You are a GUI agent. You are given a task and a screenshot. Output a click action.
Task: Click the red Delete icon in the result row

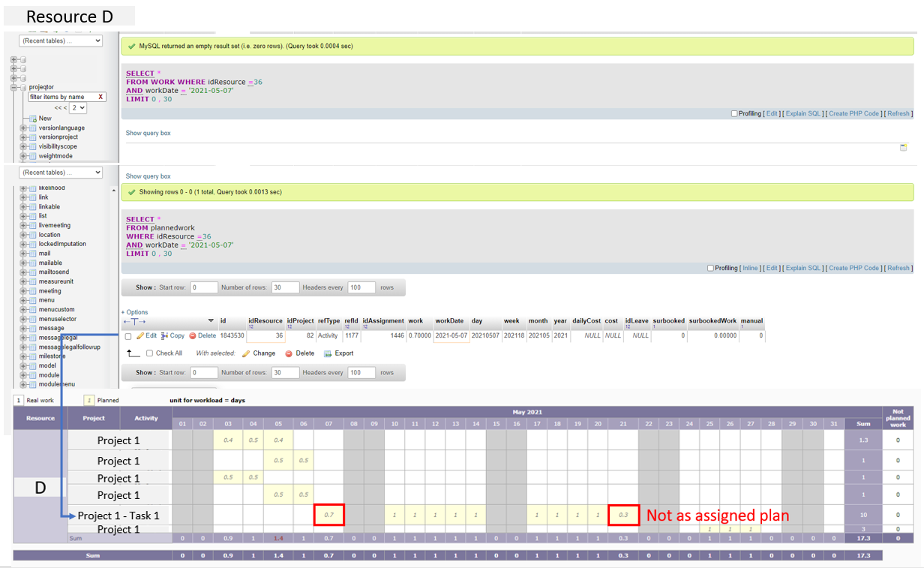click(193, 336)
